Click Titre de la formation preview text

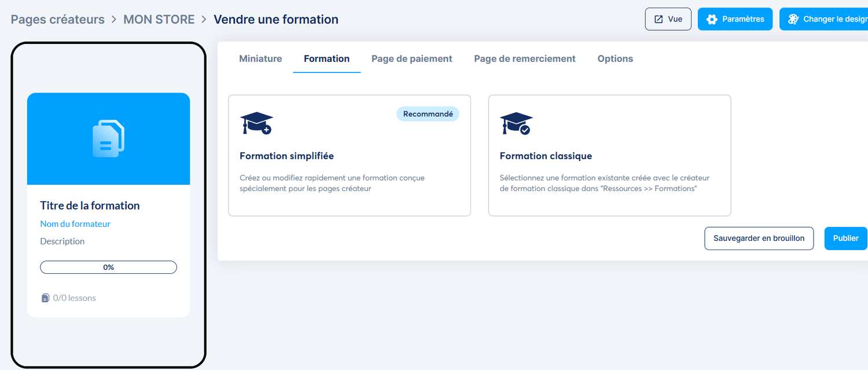pyautogui.click(x=90, y=206)
